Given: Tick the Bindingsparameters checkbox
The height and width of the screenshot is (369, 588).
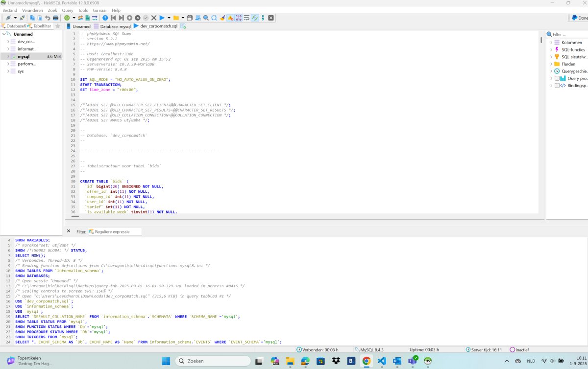Looking at the screenshot, I should pos(557,85).
